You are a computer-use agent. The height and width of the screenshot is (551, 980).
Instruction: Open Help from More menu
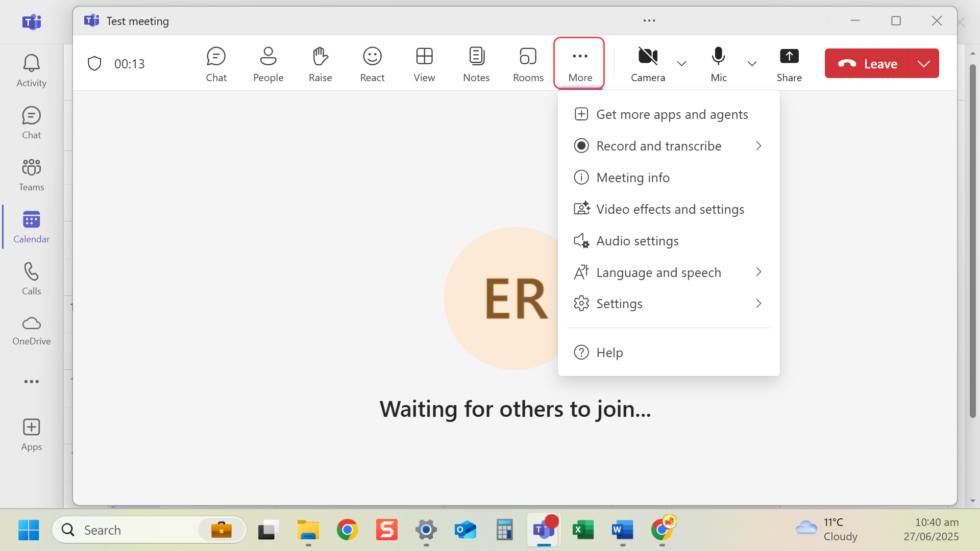coord(669,353)
